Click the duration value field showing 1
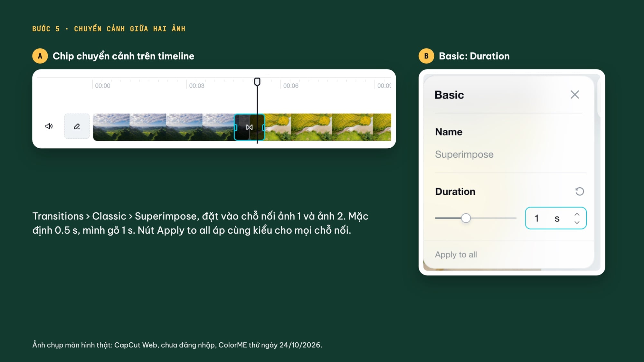 click(x=556, y=218)
